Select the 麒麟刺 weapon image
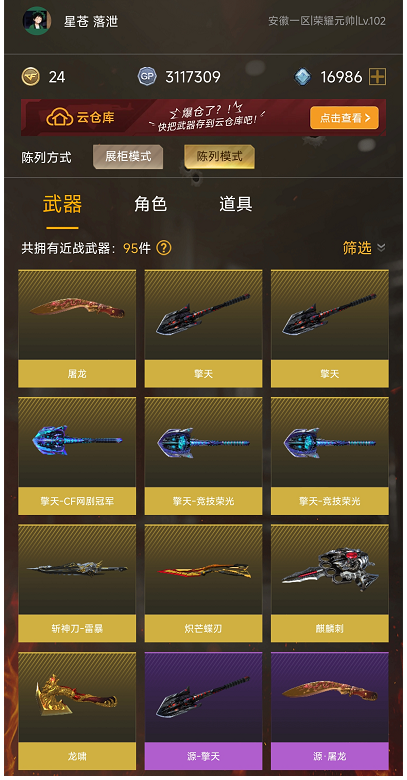 [x=330, y=568]
